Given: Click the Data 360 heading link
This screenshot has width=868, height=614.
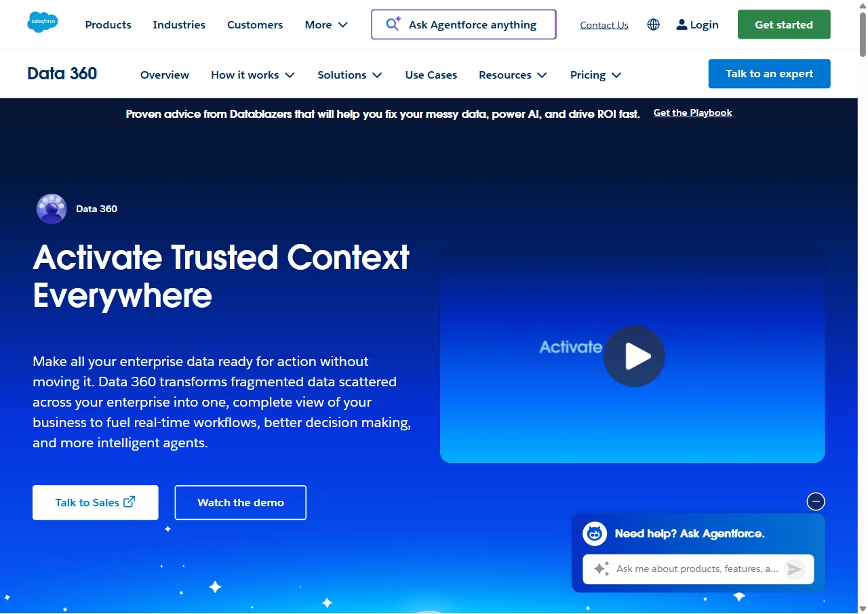Looking at the screenshot, I should tap(62, 73).
